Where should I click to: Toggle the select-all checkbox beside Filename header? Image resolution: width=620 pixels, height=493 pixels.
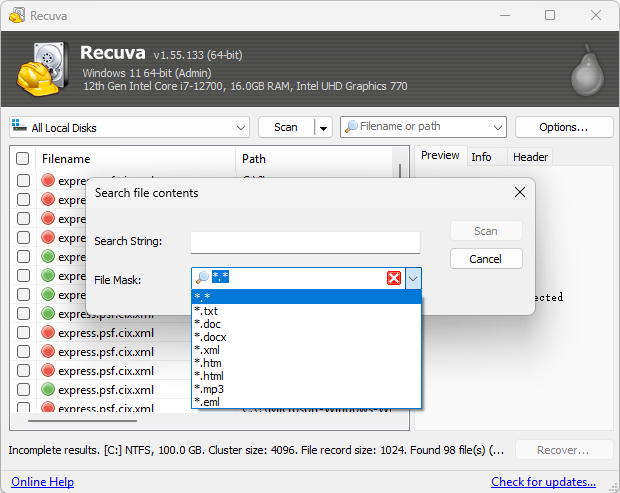(x=23, y=159)
